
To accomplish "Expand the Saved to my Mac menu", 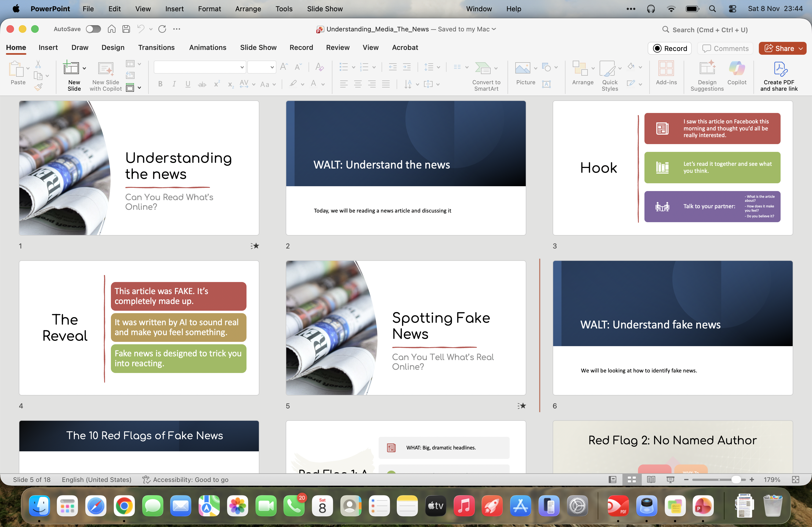I will 494,29.
